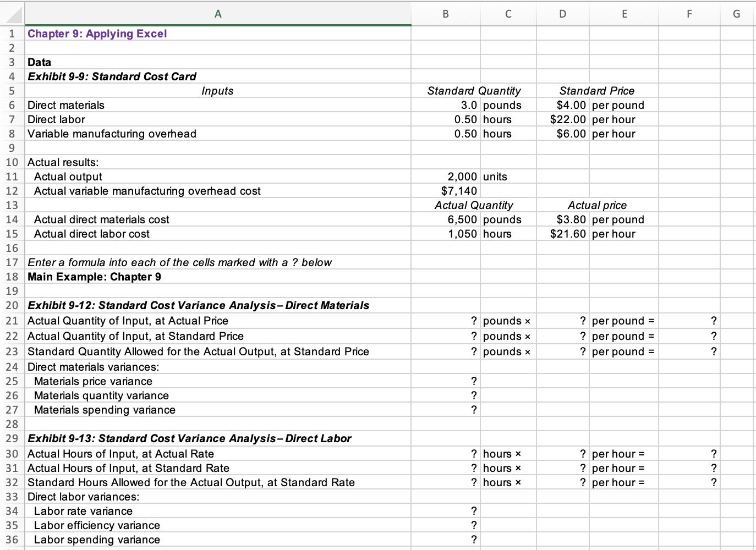
Task: Select column E header
Action: (624, 14)
